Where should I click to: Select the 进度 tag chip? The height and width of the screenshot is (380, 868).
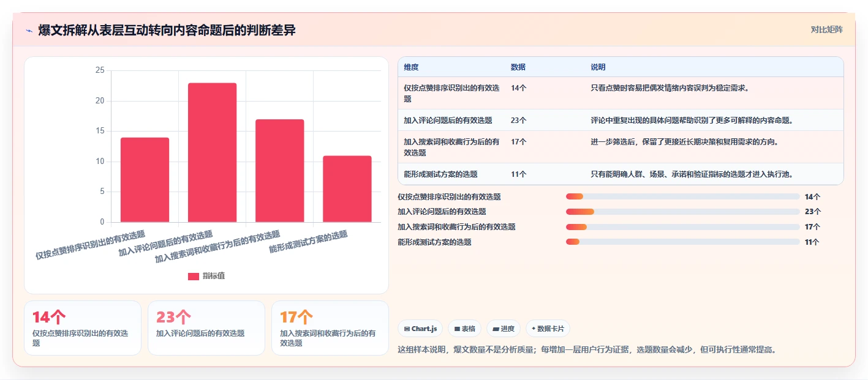504,329
